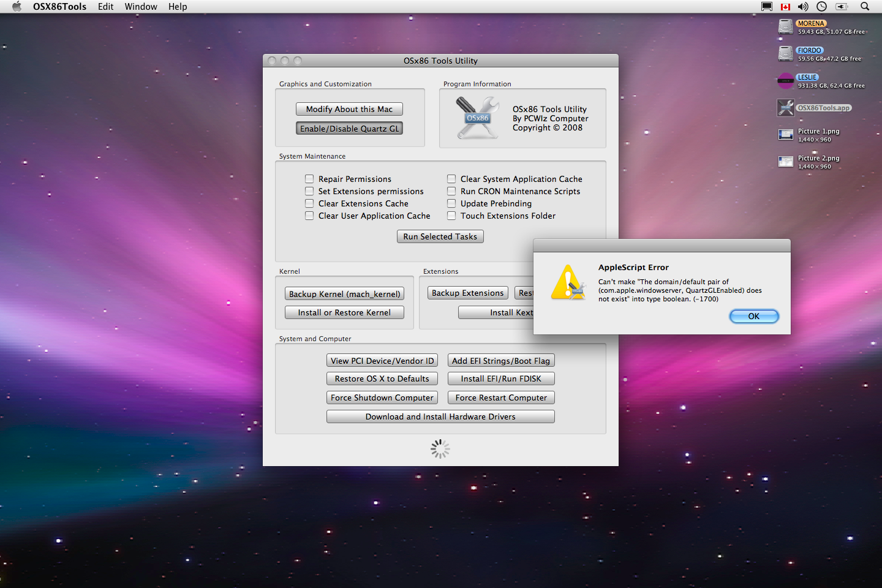The image size is (882, 588).
Task: Enable Clear Extensions Cache checkbox
Action: 309,203
